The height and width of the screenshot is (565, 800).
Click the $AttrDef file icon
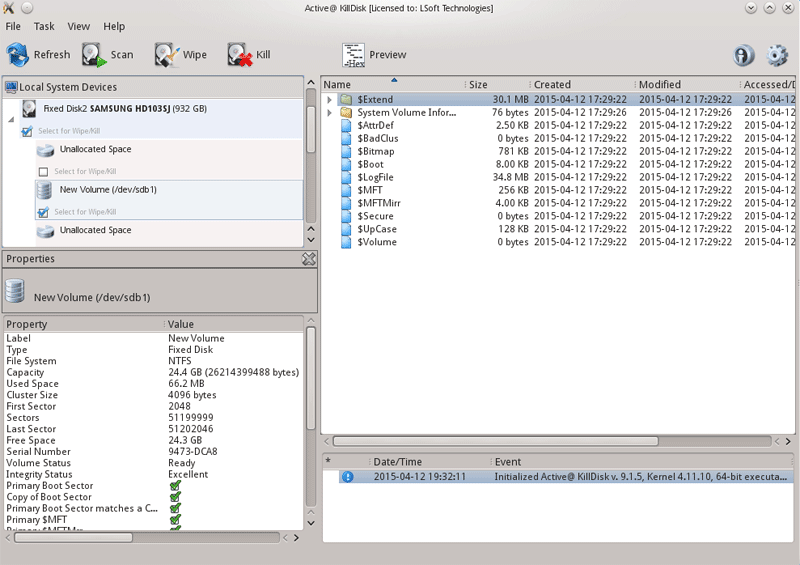point(346,125)
